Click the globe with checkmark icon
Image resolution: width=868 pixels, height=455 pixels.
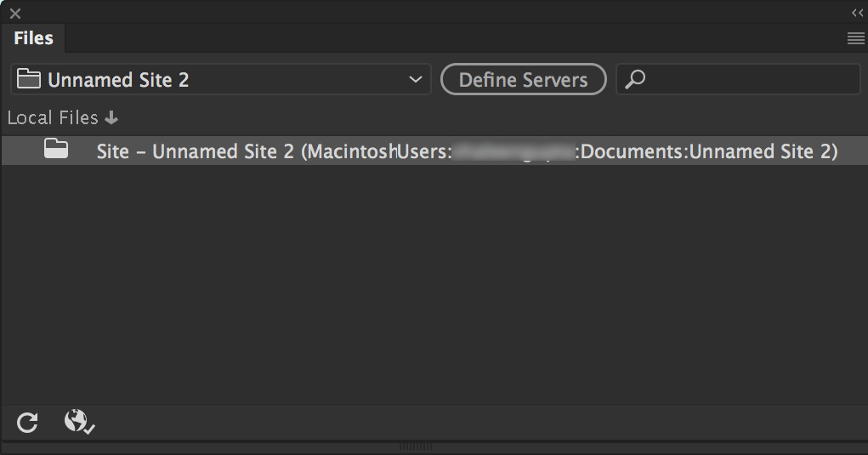tap(78, 422)
